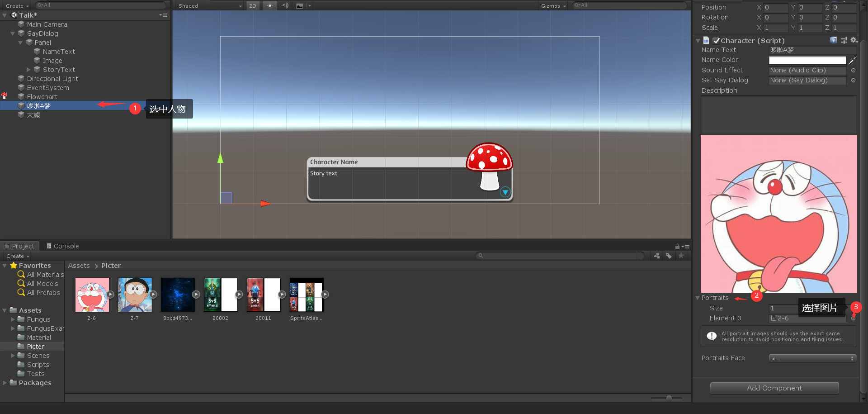Expand the Packages folder

[x=5, y=383]
